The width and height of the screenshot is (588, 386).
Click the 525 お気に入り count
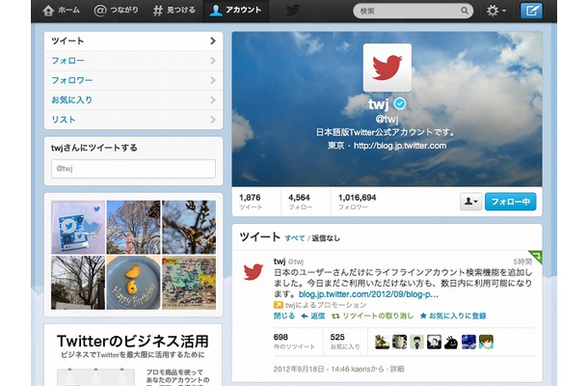coord(345,341)
